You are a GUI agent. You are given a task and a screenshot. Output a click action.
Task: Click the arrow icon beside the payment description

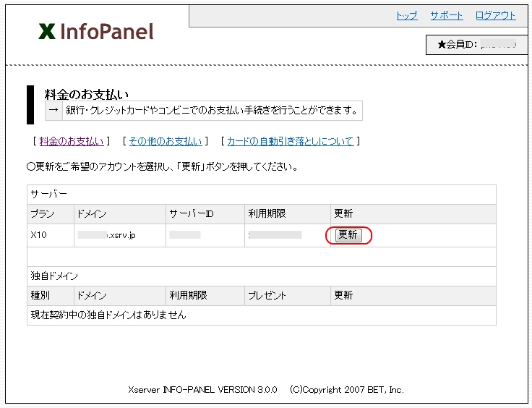53,111
